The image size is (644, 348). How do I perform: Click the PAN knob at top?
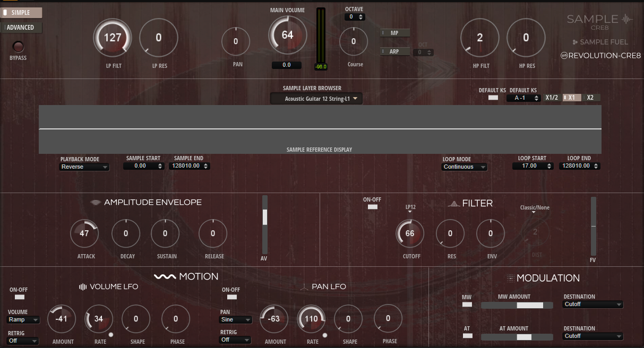coord(235,41)
